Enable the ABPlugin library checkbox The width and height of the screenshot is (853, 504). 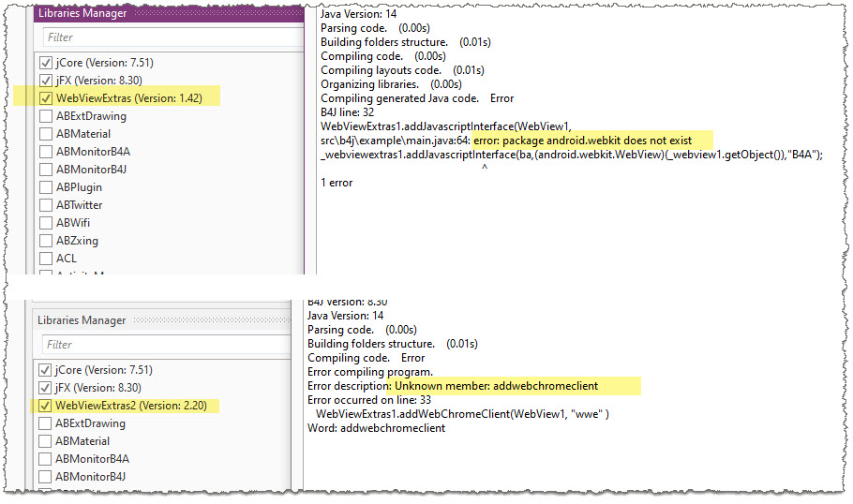(x=46, y=187)
